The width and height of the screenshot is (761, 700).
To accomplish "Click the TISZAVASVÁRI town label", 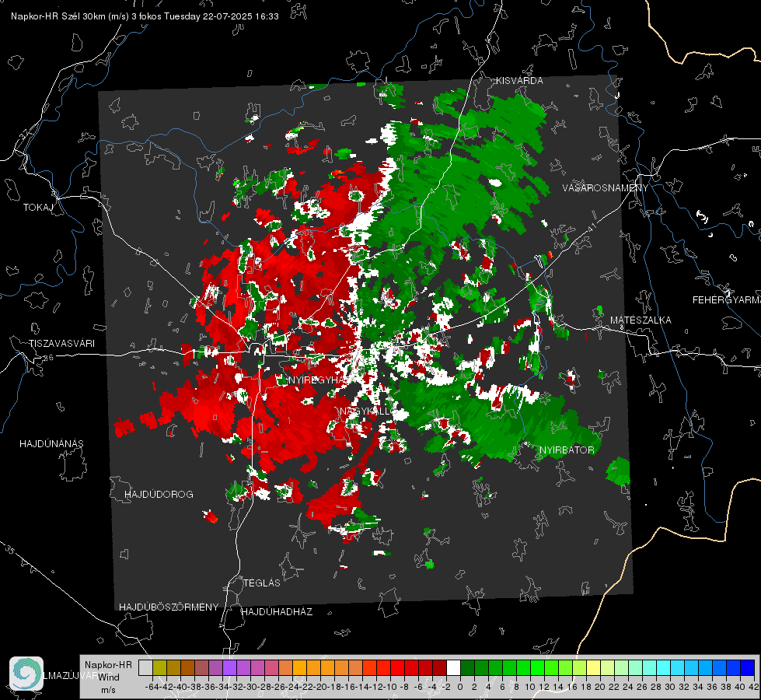I will pyautogui.click(x=62, y=344).
